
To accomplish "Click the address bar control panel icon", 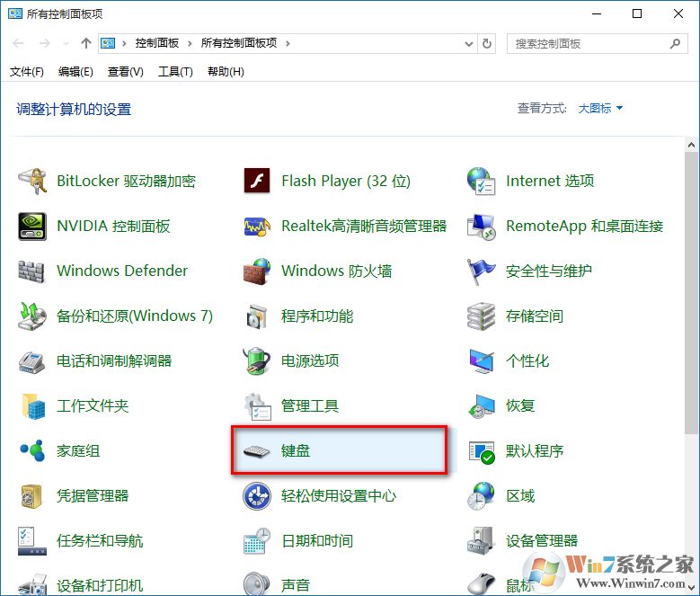I will pos(108,43).
